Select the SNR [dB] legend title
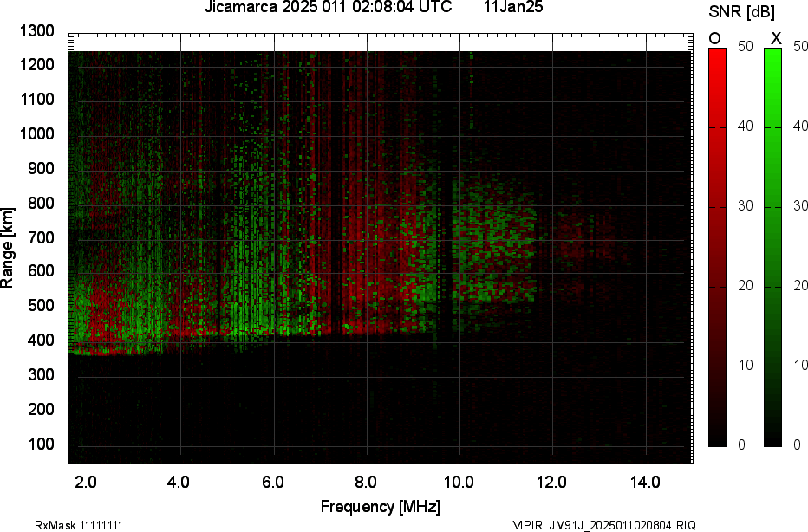This screenshot has height=532, width=808. click(x=741, y=12)
